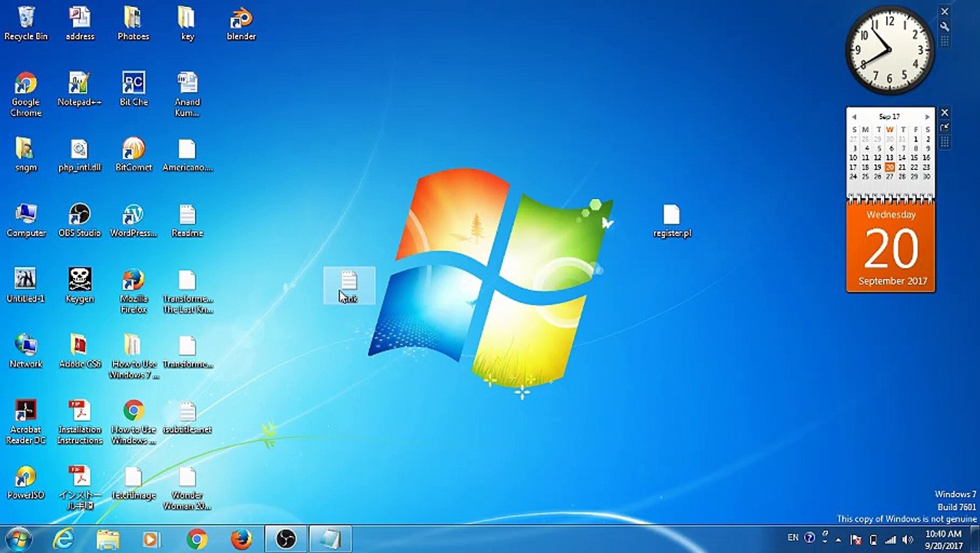This screenshot has height=553, width=980.
Task: Select the How to Use Windows Chrome shortcut
Action: click(134, 422)
